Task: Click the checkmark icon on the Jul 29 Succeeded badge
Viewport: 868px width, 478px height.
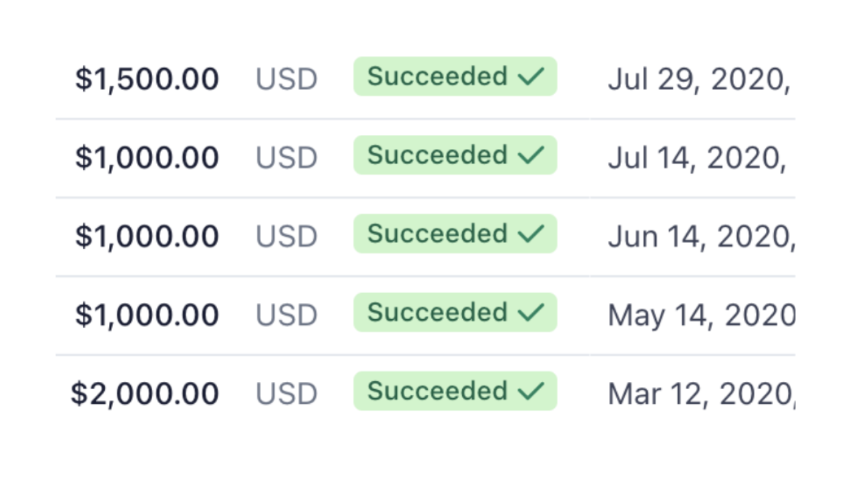Action: click(531, 77)
